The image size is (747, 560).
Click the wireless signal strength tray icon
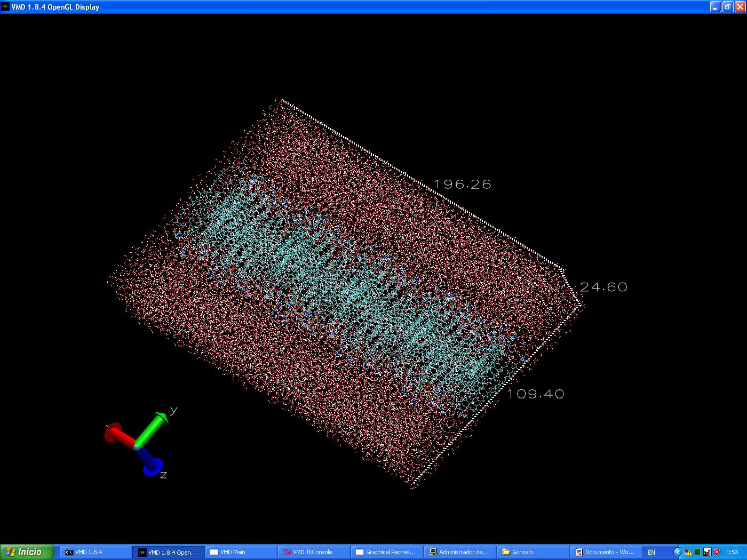tap(707, 552)
